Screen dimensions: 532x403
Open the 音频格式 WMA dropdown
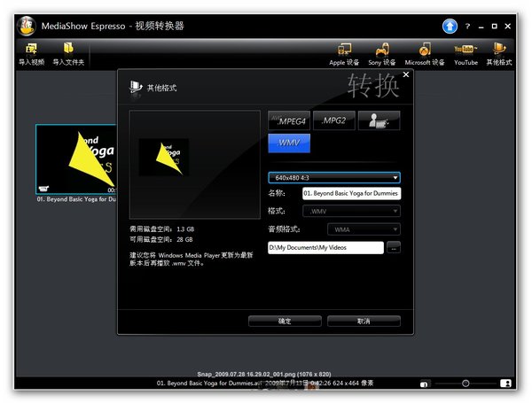click(364, 229)
